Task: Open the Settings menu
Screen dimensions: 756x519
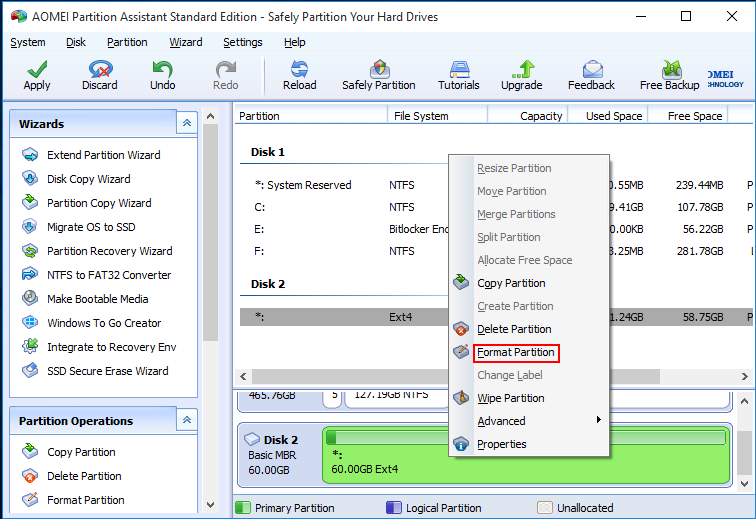Action: (243, 42)
